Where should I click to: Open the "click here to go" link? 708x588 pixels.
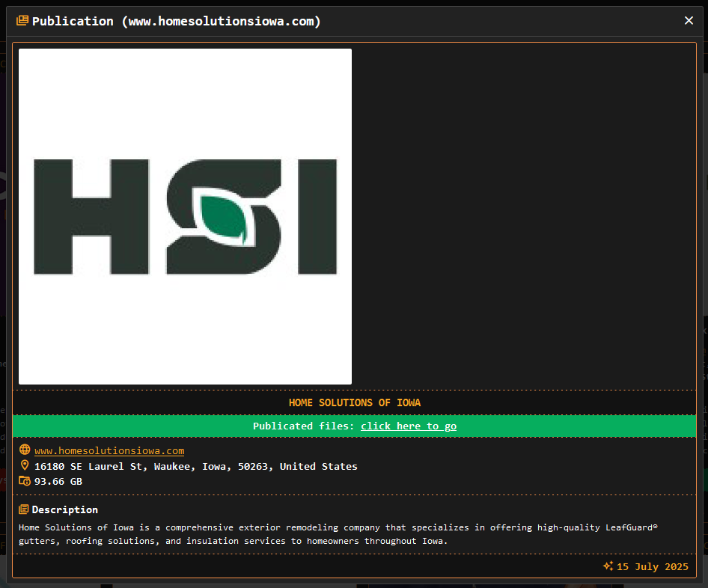click(408, 426)
